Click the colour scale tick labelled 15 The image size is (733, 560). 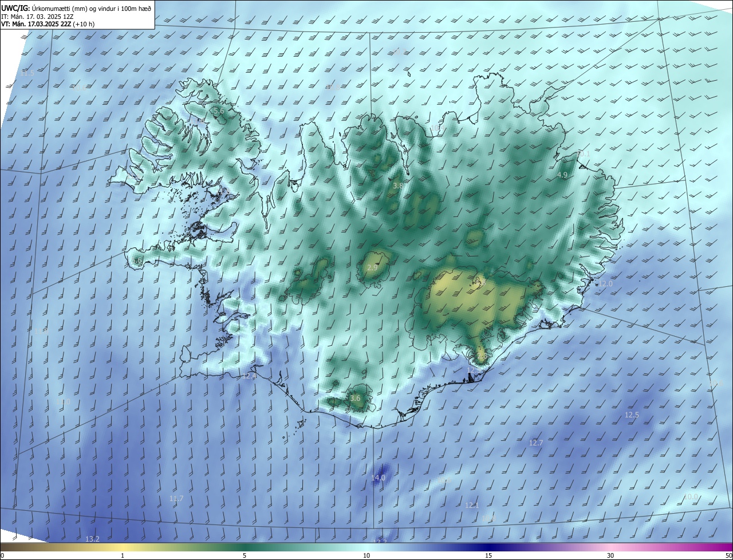point(488,555)
